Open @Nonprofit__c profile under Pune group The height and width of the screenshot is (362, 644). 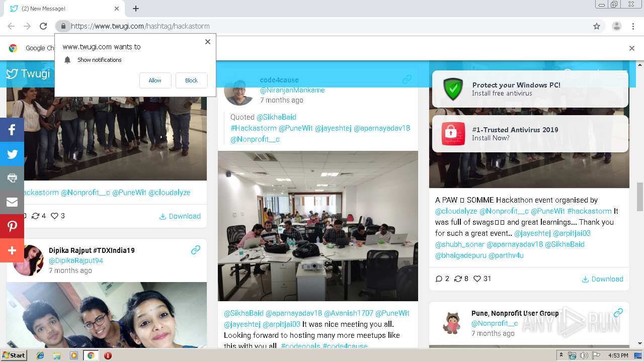(495, 323)
